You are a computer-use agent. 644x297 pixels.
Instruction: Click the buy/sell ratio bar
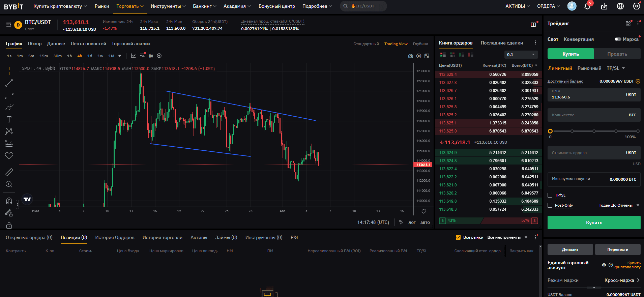click(489, 220)
